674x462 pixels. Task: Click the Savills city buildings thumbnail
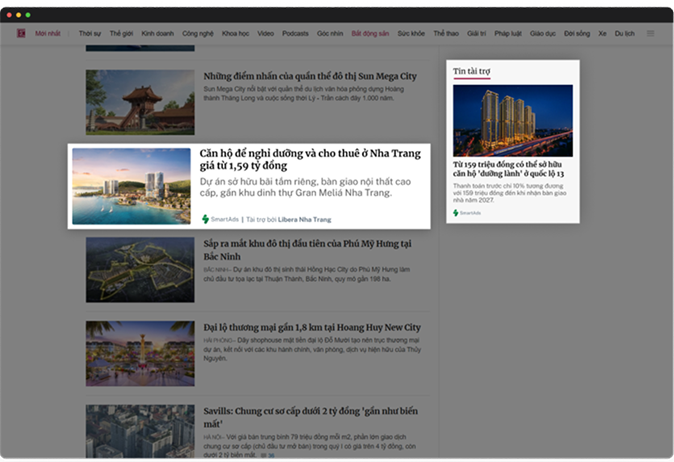[x=140, y=431]
